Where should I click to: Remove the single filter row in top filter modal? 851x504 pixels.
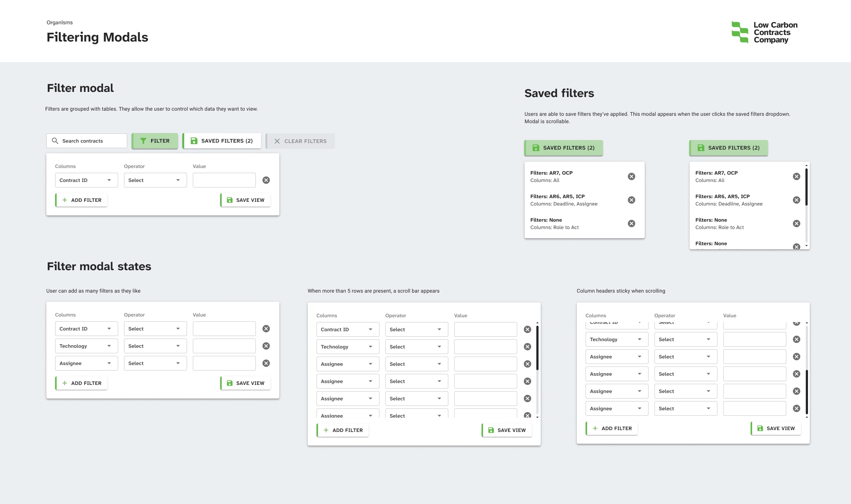pos(266,180)
